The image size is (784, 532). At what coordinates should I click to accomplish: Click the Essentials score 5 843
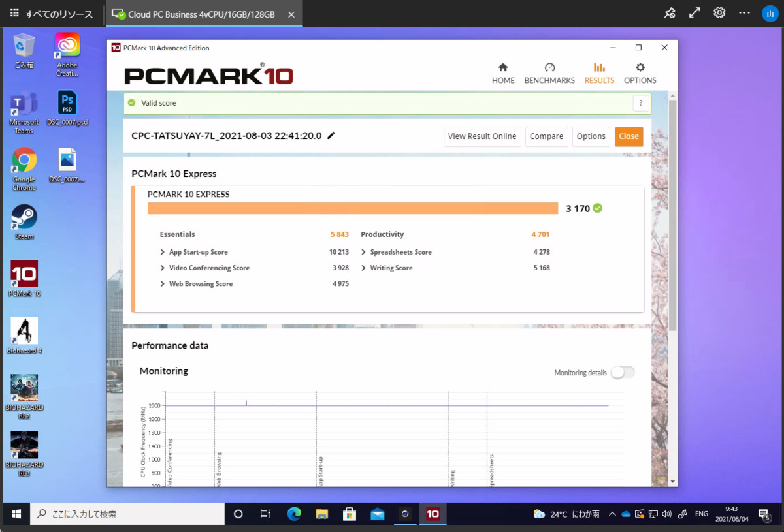click(x=340, y=234)
